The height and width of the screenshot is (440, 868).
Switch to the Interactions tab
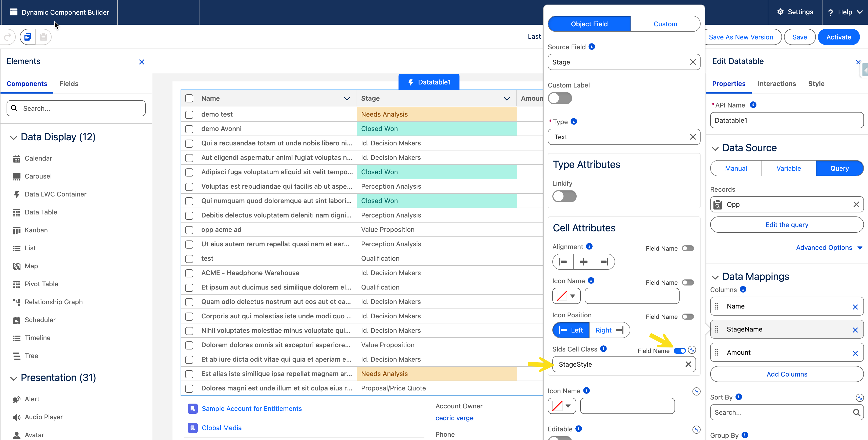click(x=777, y=83)
